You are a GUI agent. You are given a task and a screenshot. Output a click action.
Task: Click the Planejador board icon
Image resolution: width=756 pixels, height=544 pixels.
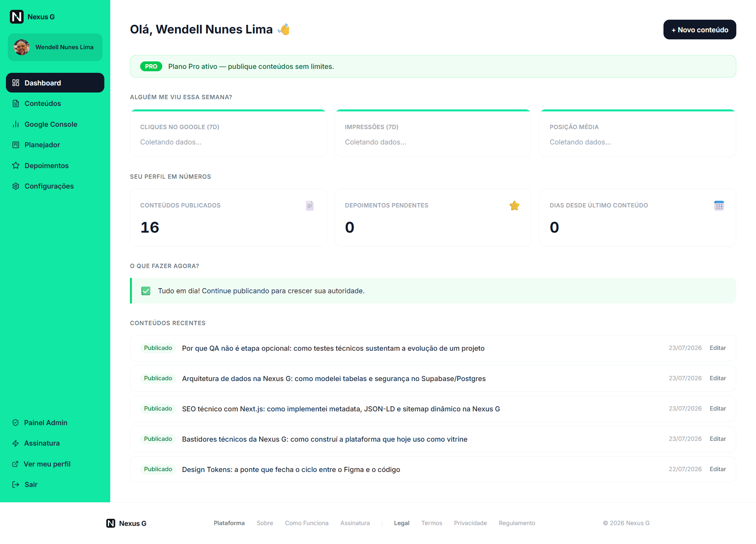[16, 145]
